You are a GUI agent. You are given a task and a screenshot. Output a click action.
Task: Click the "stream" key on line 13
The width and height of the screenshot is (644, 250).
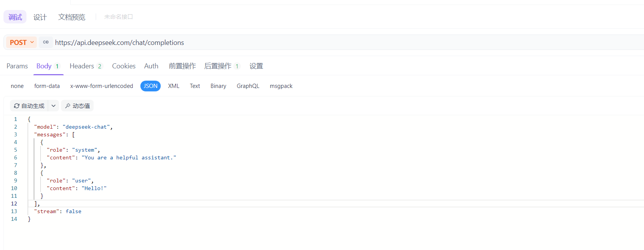[x=47, y=211]
